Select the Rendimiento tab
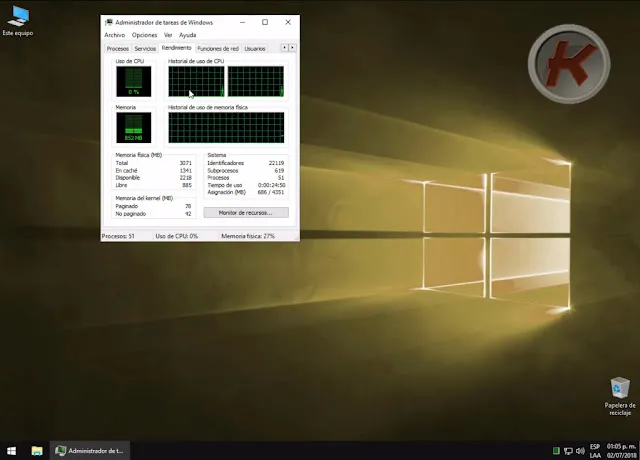 click(x=176, y=48)
